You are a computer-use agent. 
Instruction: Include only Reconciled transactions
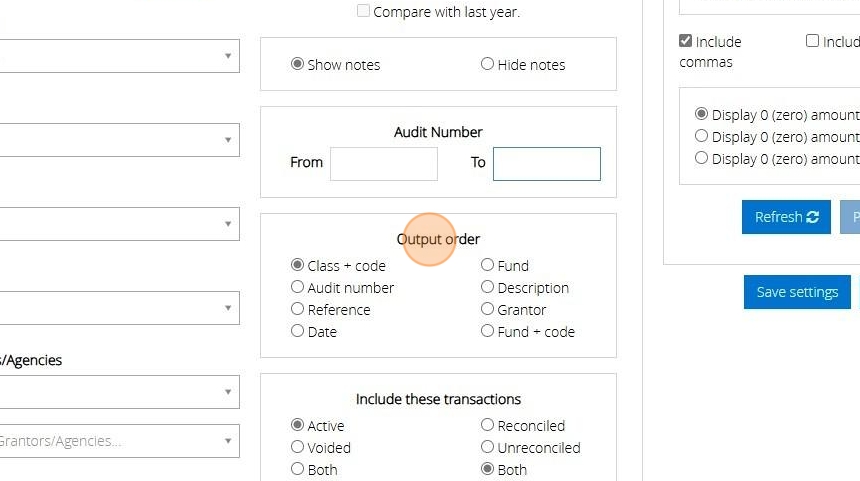(488, 425)
